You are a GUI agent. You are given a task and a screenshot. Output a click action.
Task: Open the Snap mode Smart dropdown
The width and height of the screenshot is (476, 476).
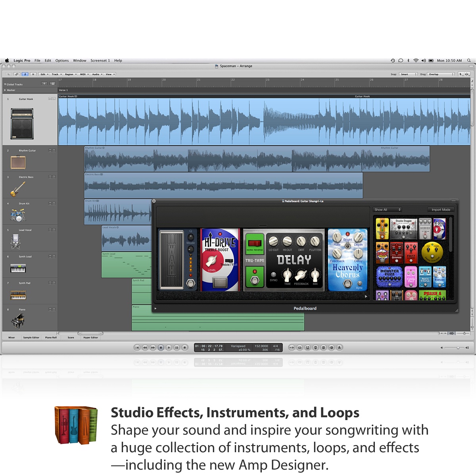pyautogui.click(x=408, y=74)
